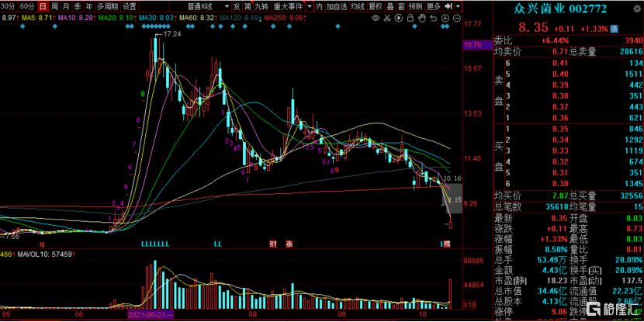Toggle the 九转 indicator
This screenshot has width=644, height=322.
261,6
